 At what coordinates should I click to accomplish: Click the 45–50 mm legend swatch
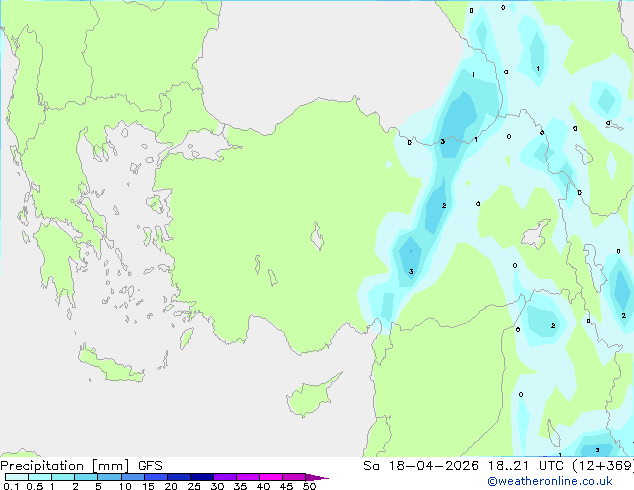click(294, 477)
